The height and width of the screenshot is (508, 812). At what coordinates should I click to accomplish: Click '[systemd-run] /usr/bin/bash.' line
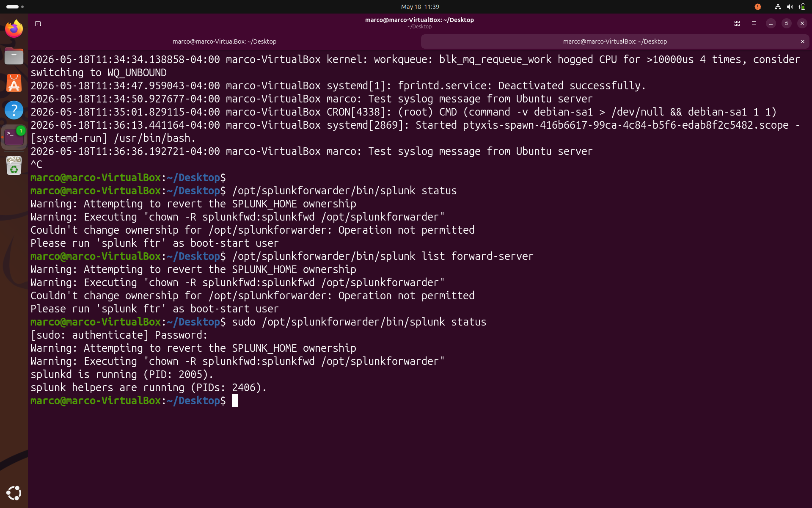tap(113, 138)
